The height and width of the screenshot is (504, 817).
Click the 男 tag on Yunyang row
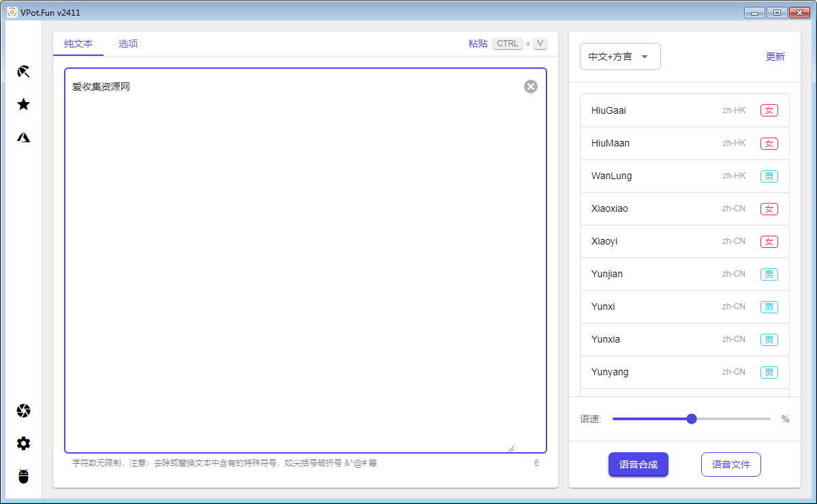click(x=769, y=373)
